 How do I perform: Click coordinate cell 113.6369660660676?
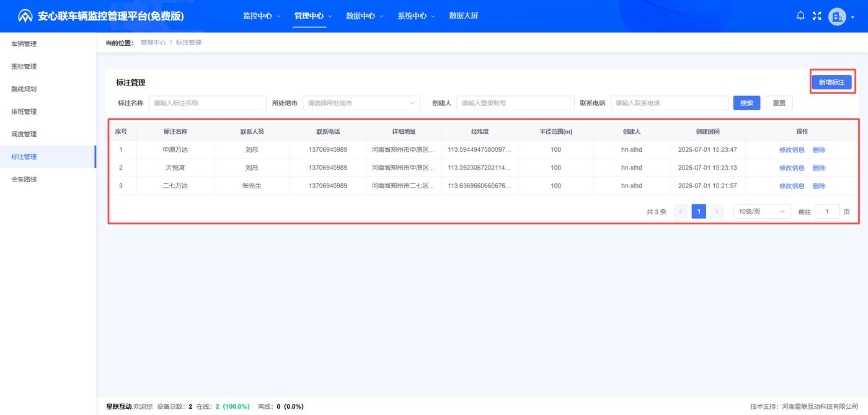click(x=480, y=186)
